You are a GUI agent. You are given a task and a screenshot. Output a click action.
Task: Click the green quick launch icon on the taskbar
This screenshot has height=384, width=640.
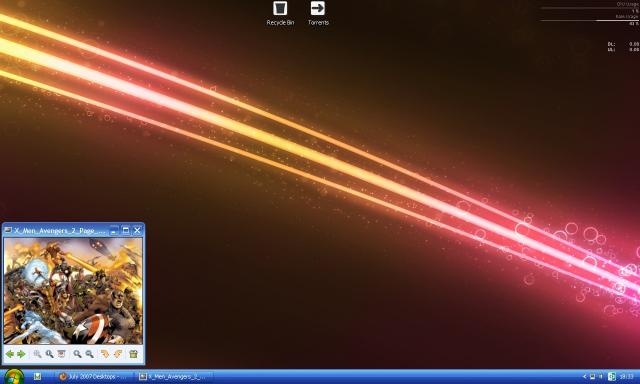tap(37, 377)
